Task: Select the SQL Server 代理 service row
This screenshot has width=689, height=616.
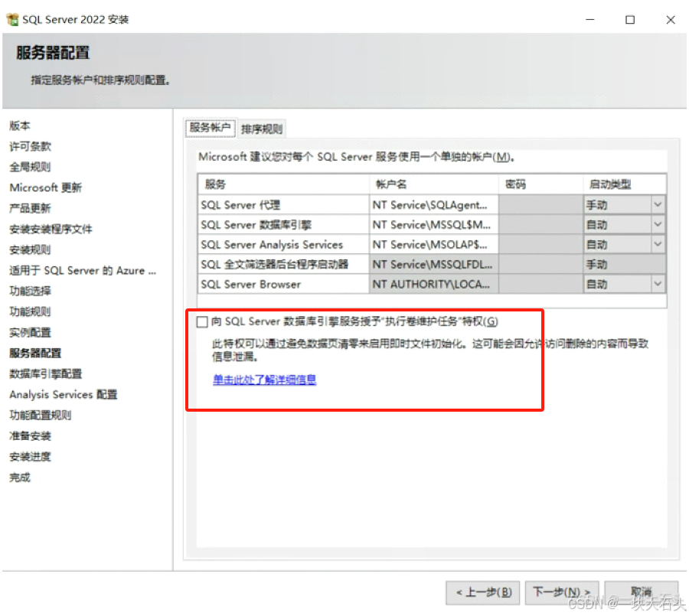Action: pos(283,205)
